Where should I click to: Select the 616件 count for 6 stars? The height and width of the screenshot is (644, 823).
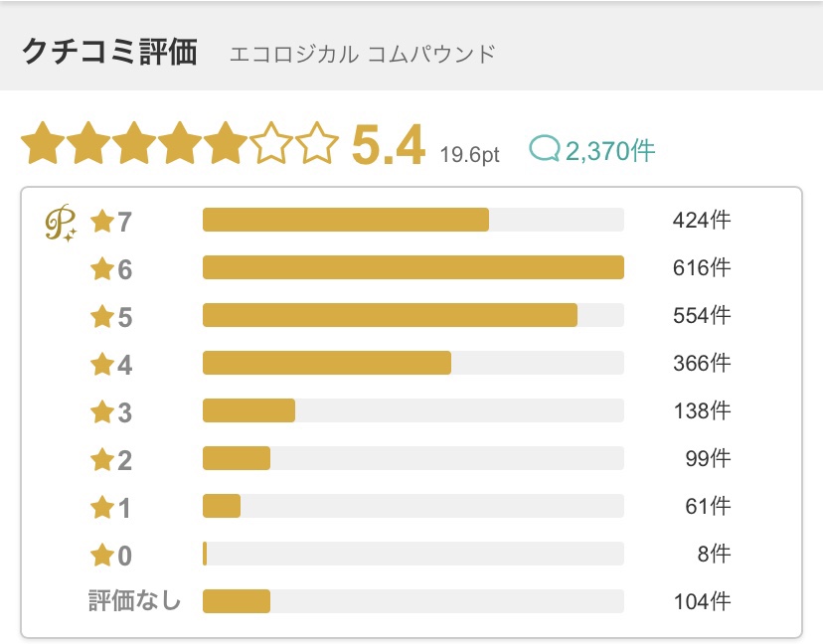(702, 267)
